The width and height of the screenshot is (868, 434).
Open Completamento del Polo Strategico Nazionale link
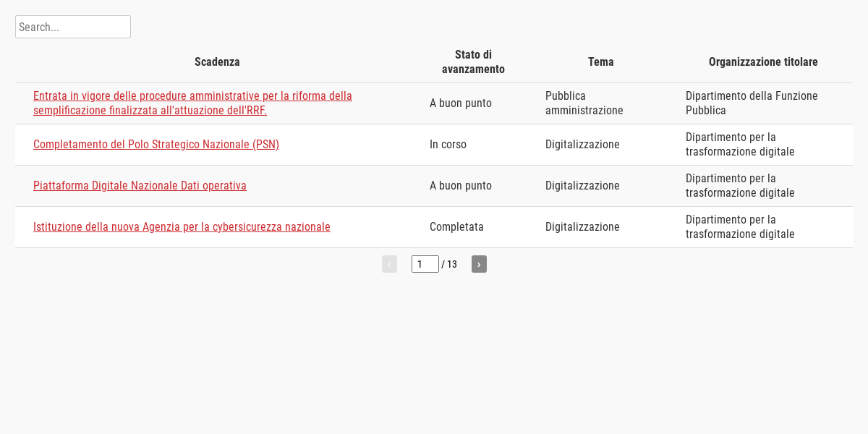point(156,145)
